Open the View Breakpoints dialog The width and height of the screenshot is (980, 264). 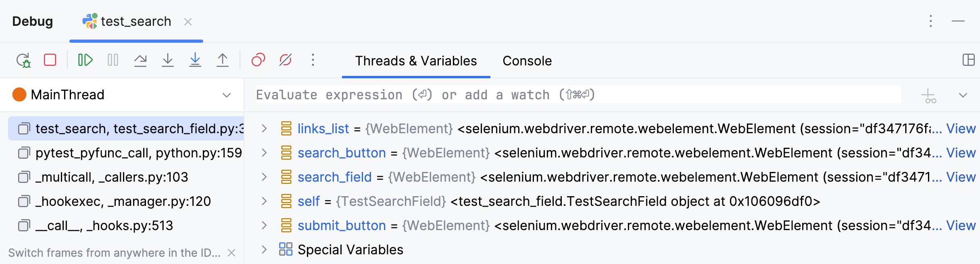[x=258, y=60]
